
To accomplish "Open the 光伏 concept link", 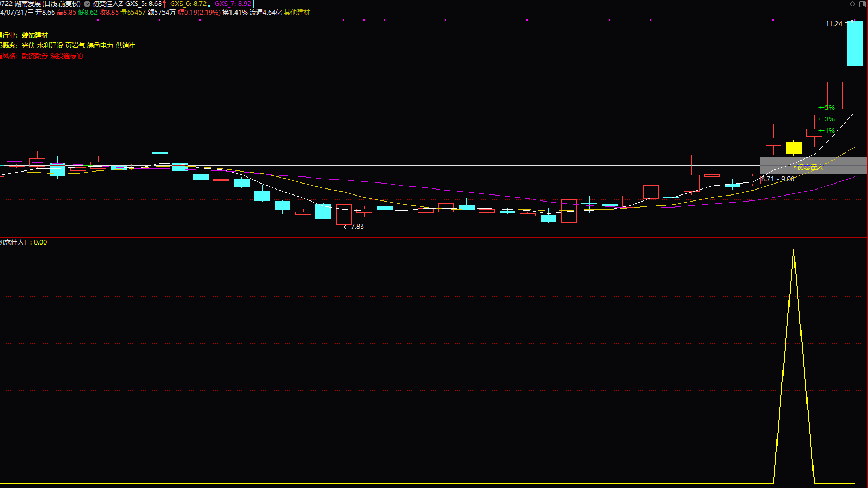I will pyautogui.click(x=28, y=46).
